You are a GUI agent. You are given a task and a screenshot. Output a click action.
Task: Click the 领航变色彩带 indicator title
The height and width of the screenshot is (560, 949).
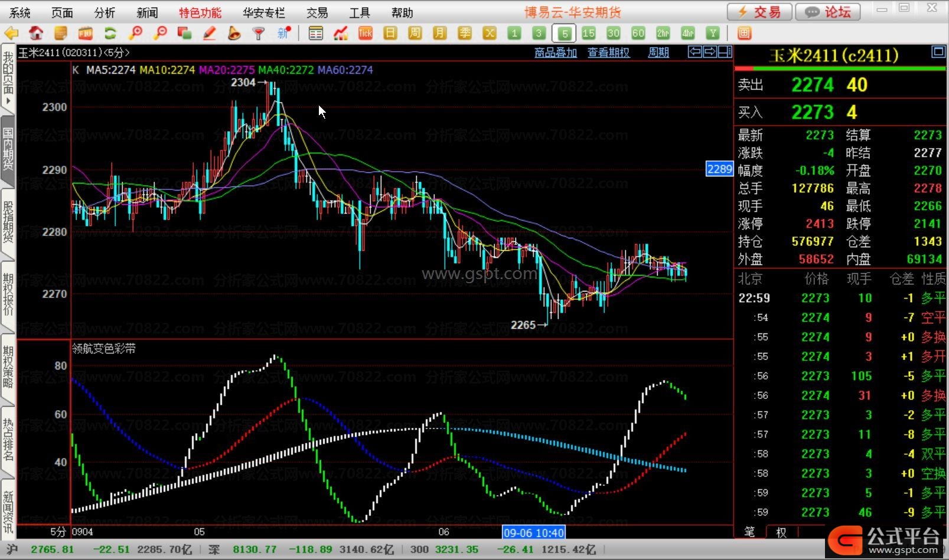[104, 349]
